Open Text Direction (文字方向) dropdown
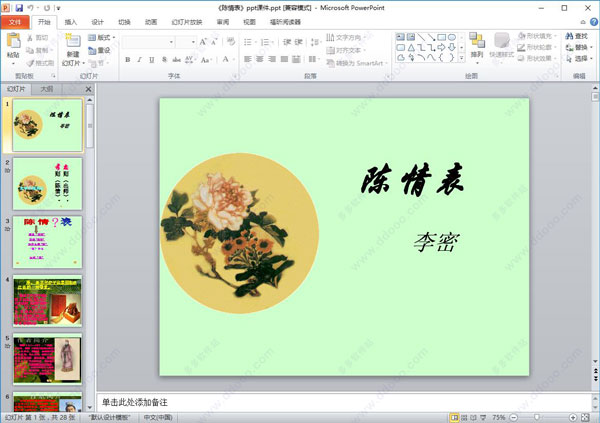The image size is (600, 423). (x=346, y=37)
